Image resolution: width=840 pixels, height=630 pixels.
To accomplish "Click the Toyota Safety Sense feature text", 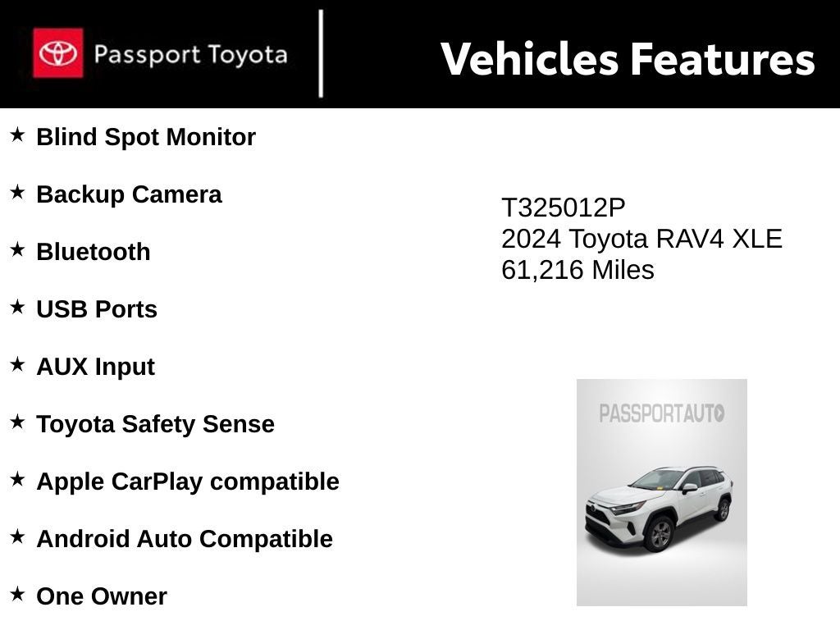I will pyautogui.click(x=155, y=424).
